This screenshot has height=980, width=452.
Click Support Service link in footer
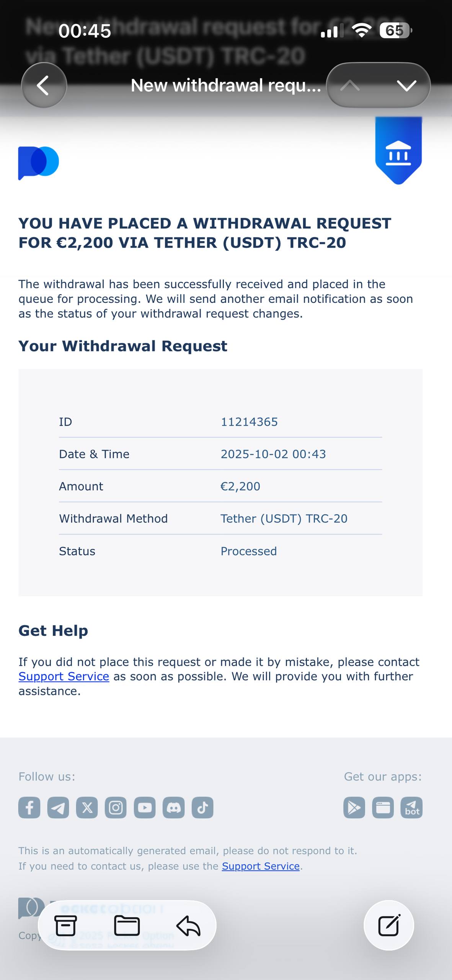click(261, 866)
